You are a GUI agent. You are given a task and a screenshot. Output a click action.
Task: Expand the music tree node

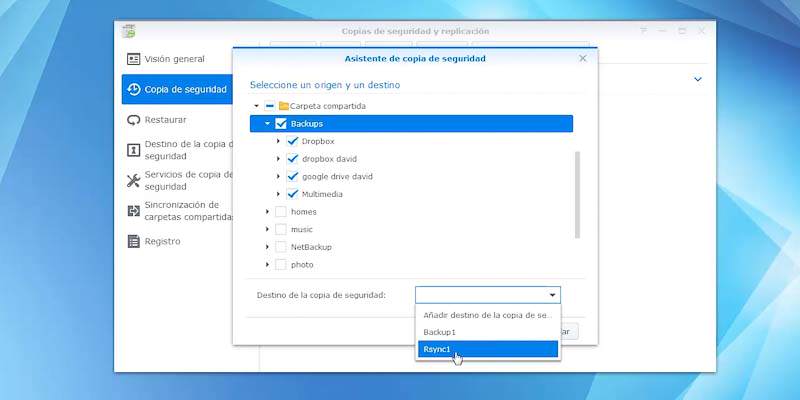pos(267,230)
